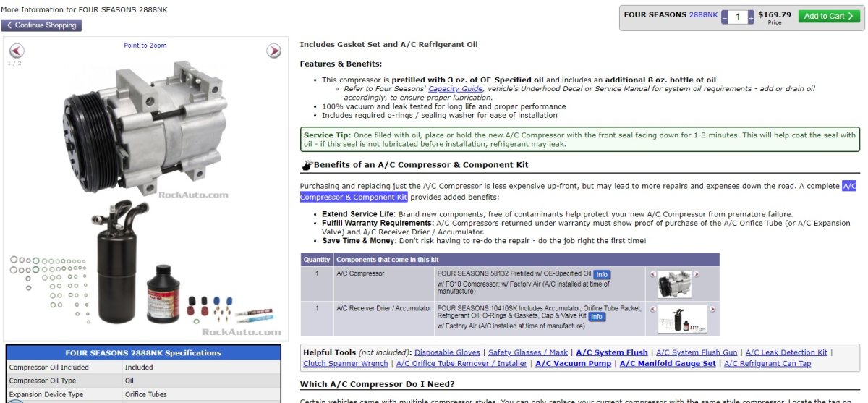Next image arrow for Receiver Drier row
The width and height of the screenshot is (868, 403).
712,309
